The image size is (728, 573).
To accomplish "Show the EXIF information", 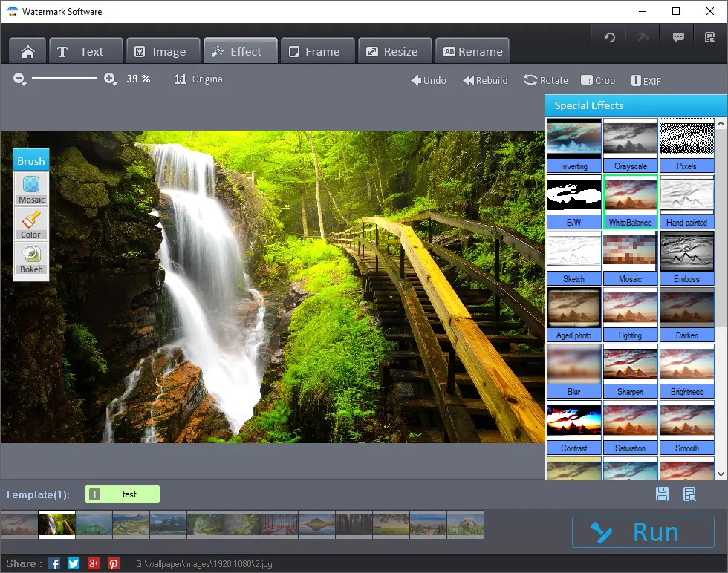I will point(646,81).
